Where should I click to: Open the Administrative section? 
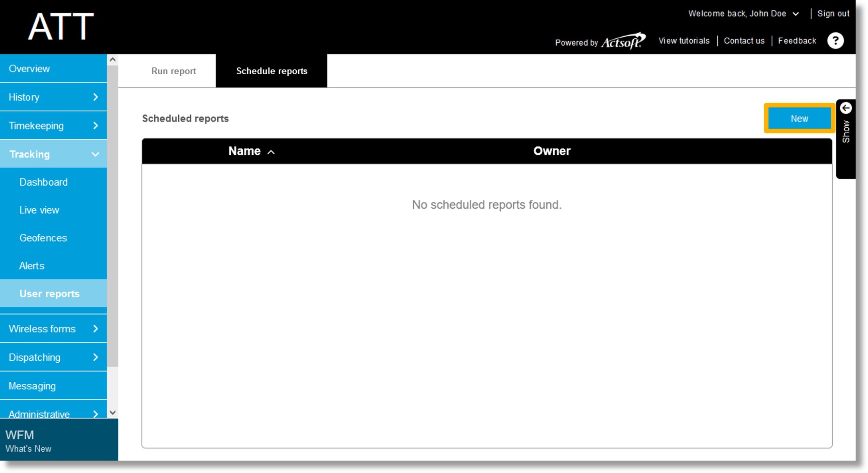click(x=53, y=414)
